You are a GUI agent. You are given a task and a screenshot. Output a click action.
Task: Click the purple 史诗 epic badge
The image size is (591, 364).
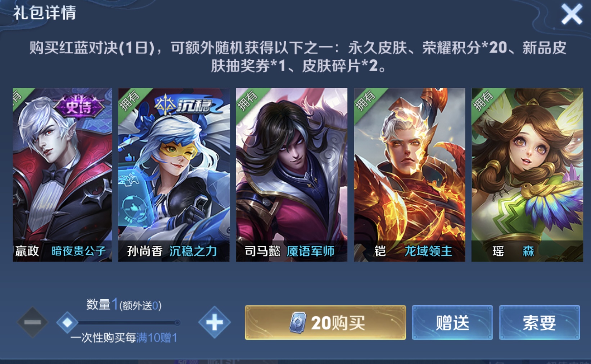tap(79, 106)
